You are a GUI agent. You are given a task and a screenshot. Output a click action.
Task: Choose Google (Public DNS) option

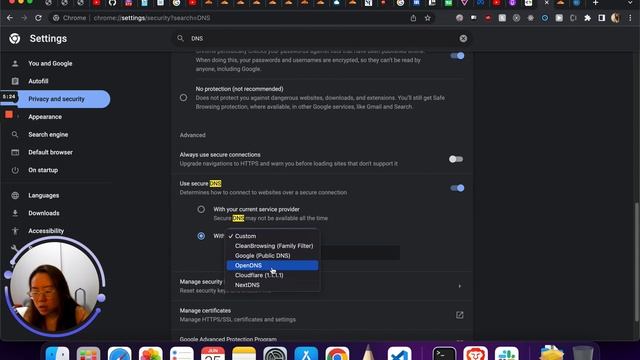(x=273, y=256)
